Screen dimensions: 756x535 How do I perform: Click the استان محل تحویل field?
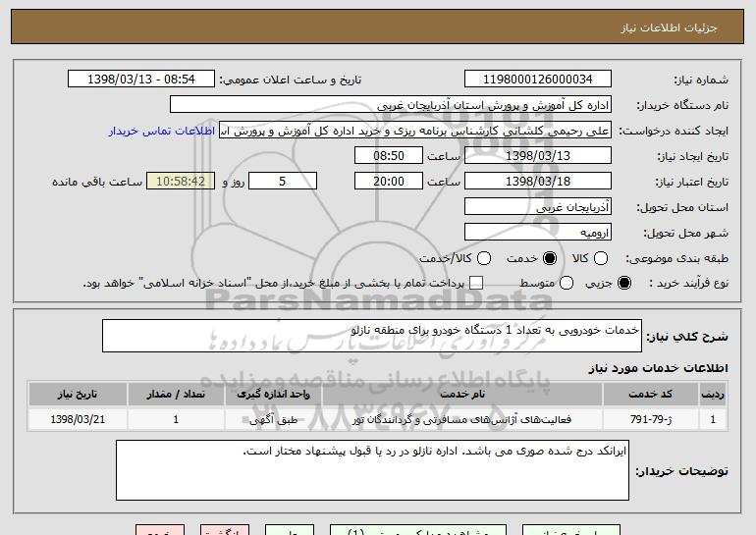click(538, 207)
